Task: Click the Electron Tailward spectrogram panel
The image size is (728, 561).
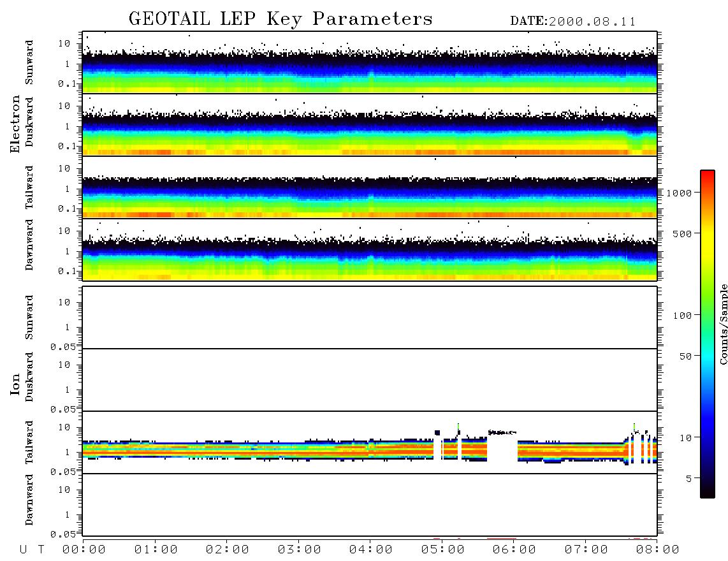Action: (x=370, y=187)
